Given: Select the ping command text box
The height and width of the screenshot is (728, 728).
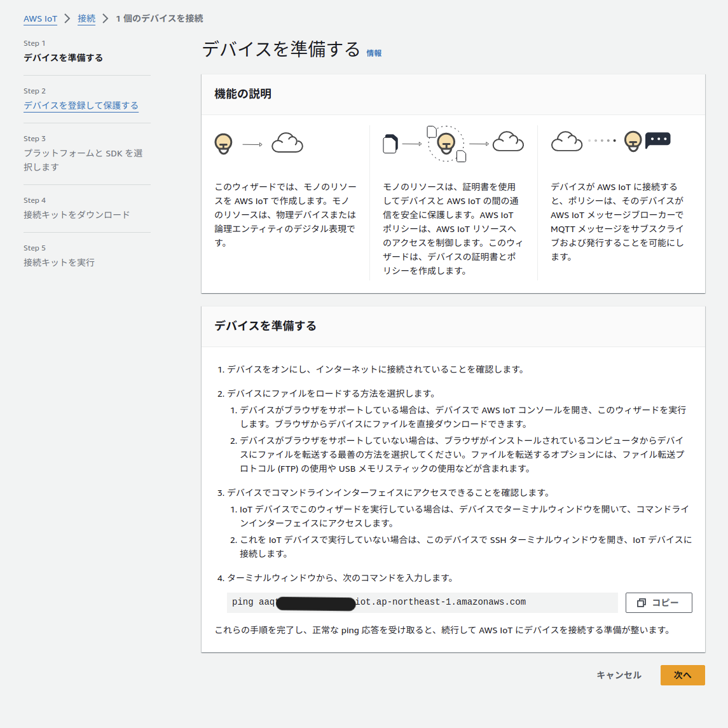Looking at the screenshot, I should click(422, 602).
